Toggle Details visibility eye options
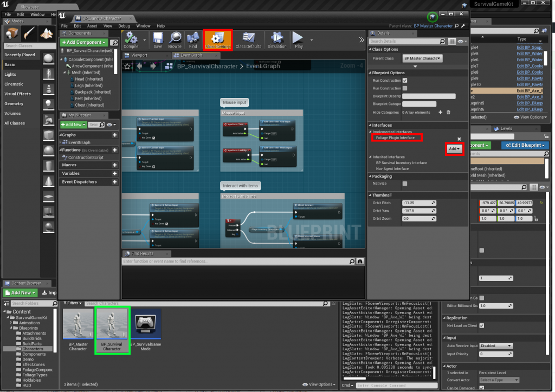555x392 pixels. click(462, 41)
